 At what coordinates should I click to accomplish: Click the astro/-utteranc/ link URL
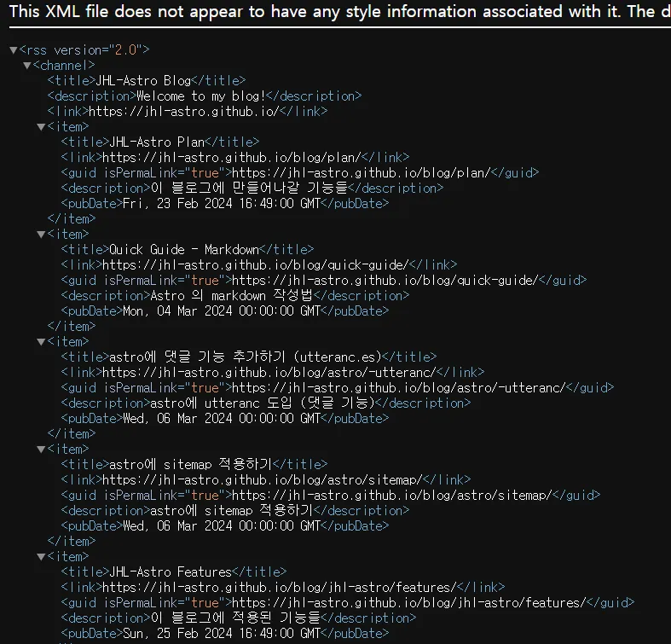click(x=269, y=373)
